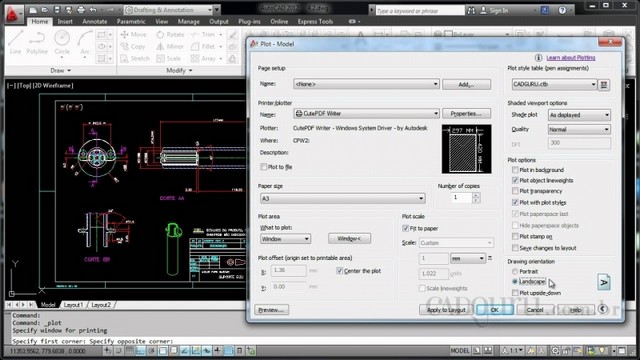Open plot style table editor icon

click(x=604, y=84)
